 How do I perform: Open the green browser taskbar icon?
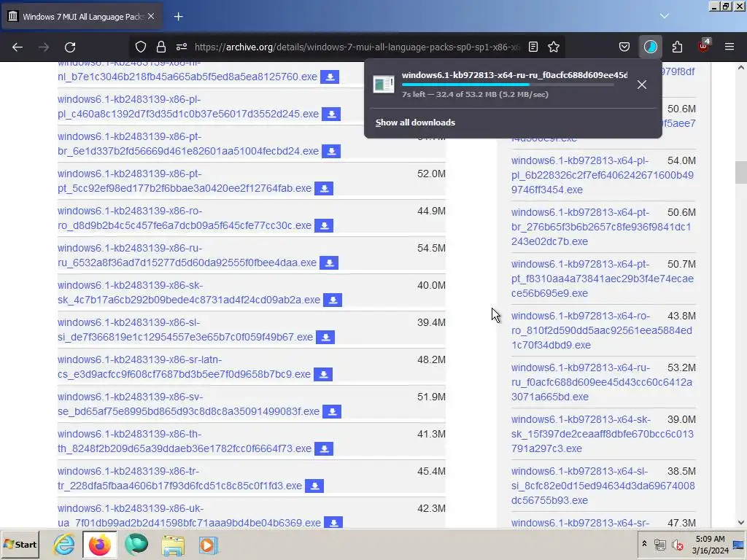pyautogui.click(x=136, y=544)
